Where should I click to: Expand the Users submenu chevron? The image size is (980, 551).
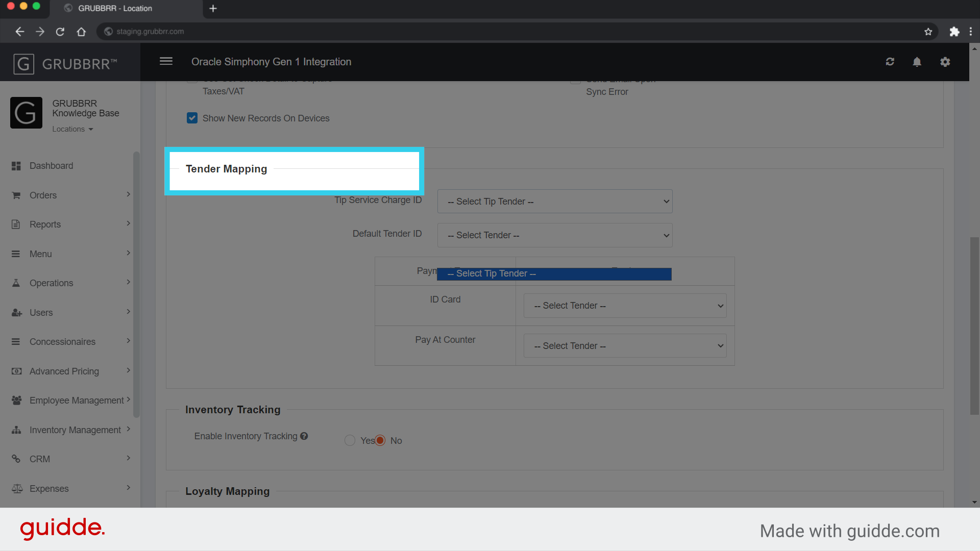click(x=128, y=312)
